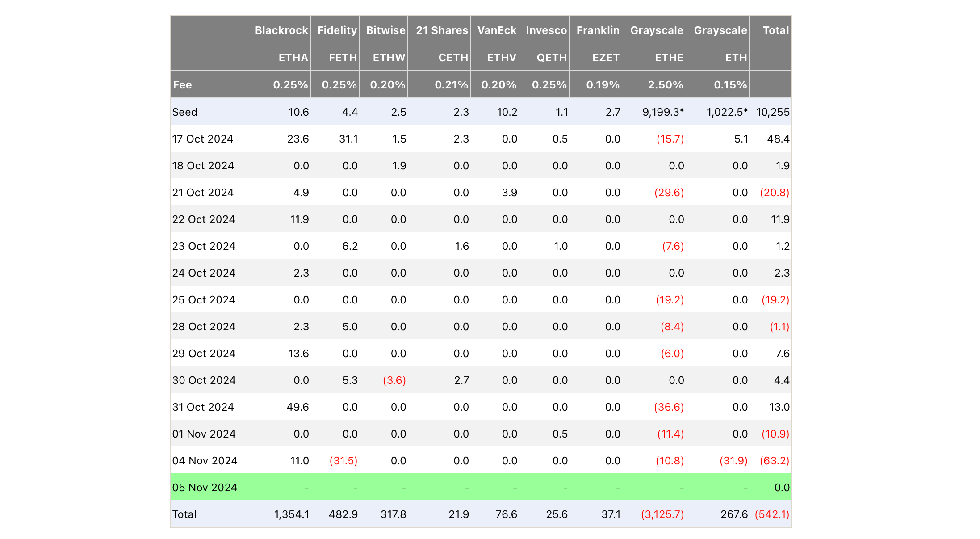The width and height of the screenshot is (980, 539).
Task: Click the ETHW ticker cell
Action: pos(389,58)
